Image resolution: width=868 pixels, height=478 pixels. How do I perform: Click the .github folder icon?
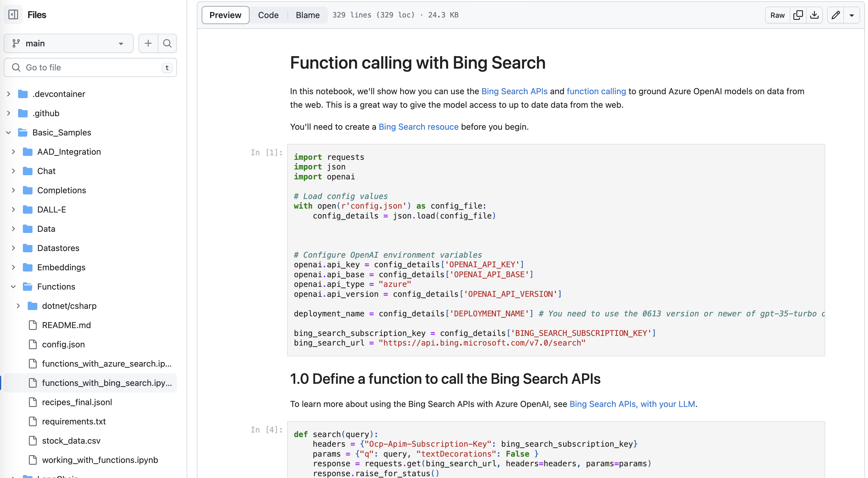(23, 113)
